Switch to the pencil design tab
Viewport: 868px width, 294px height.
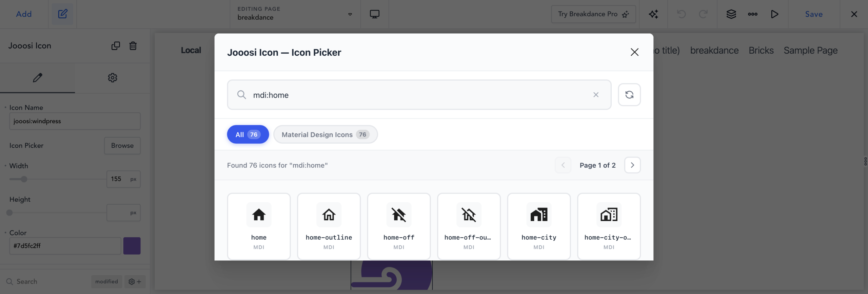(x=38, y=78)
